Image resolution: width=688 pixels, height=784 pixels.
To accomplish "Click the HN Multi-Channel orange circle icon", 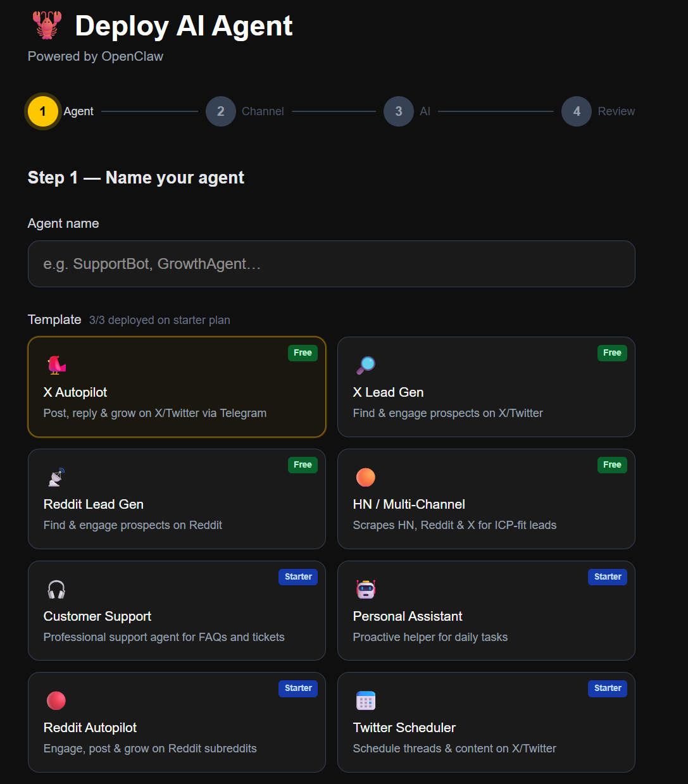I will click(366, 477).
